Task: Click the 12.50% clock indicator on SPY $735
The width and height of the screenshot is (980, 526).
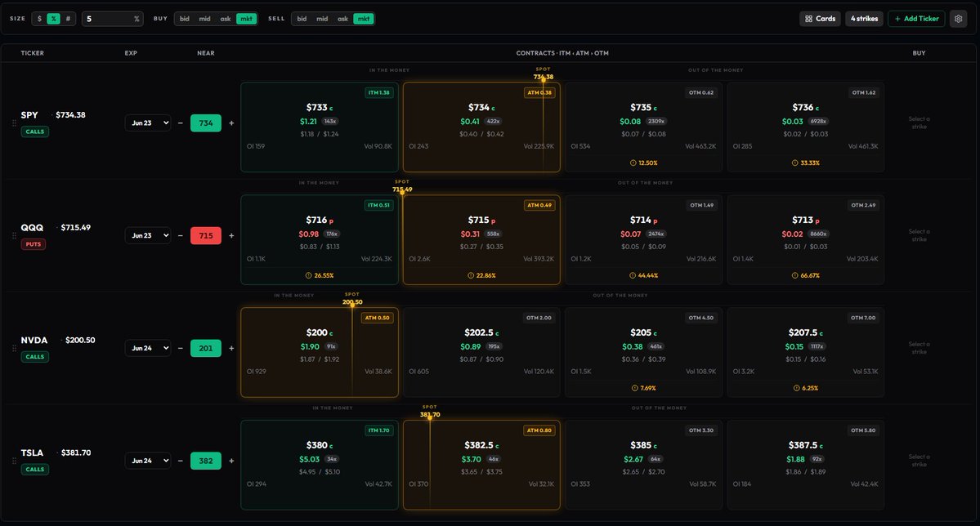Action: pos(644,163)
